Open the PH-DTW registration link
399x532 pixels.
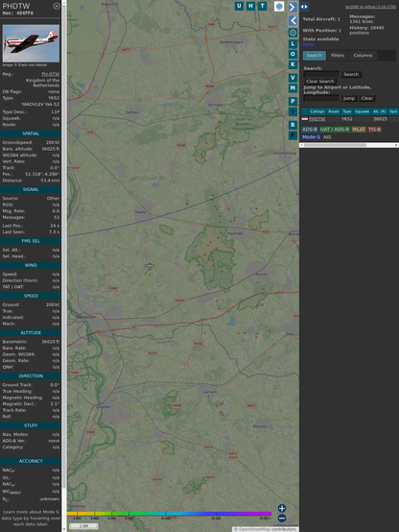(51, 74)
